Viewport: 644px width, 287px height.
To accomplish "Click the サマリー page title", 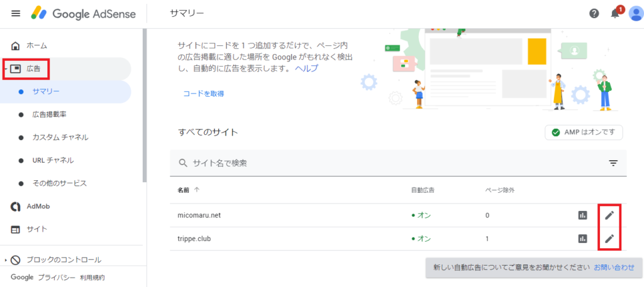I will tap(187, 14).
